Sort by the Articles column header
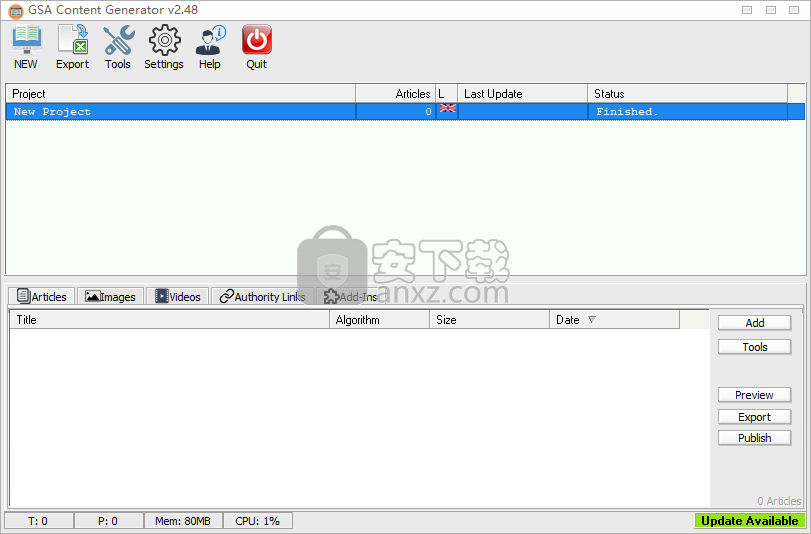811x534 pixels. (396, 94)
